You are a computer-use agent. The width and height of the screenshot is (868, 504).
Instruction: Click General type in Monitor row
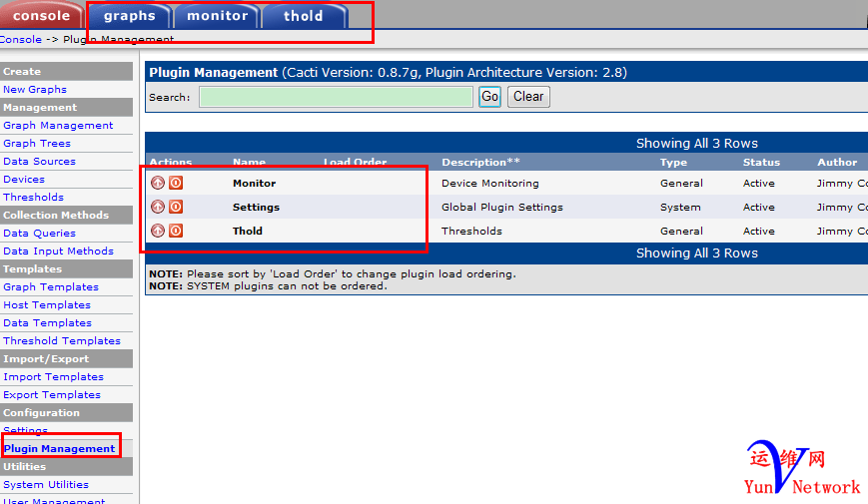(x=681, y=183)
